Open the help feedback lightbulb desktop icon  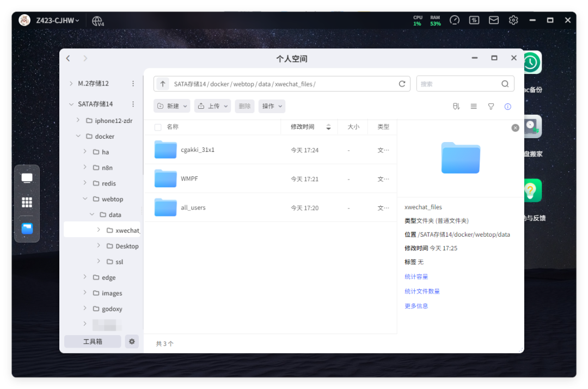point(533,190)
